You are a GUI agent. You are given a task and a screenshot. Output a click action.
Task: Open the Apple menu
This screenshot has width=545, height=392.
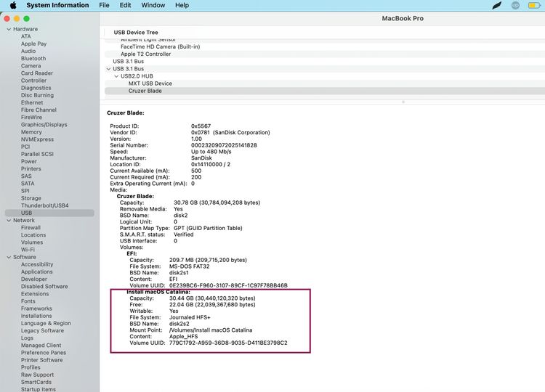pos(13,5)
